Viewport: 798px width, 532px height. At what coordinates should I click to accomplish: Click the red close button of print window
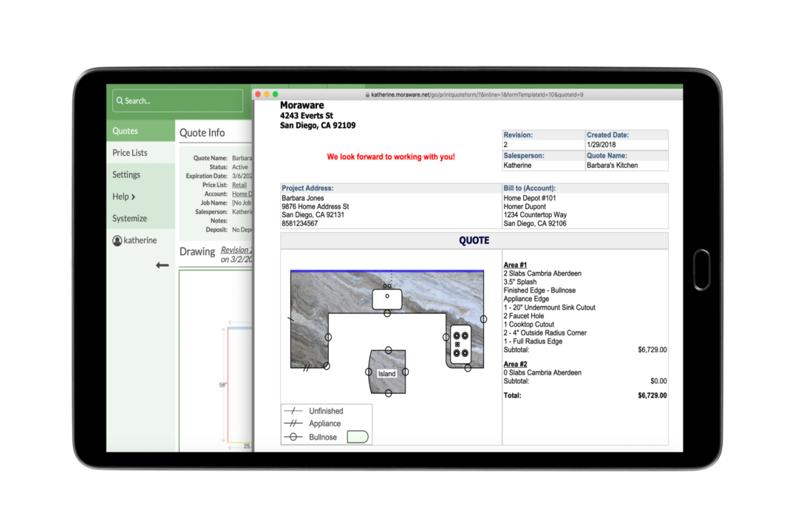pos(258,94)
